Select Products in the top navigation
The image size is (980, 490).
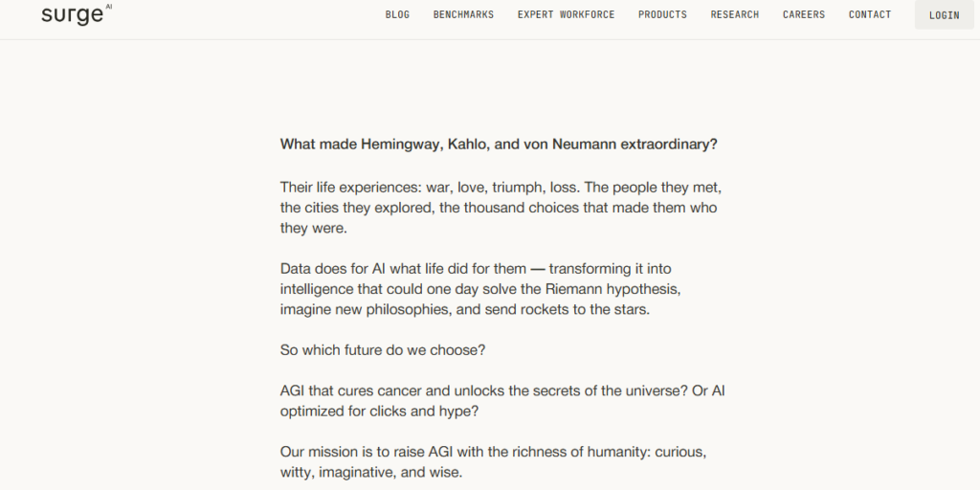coord(662,14)
